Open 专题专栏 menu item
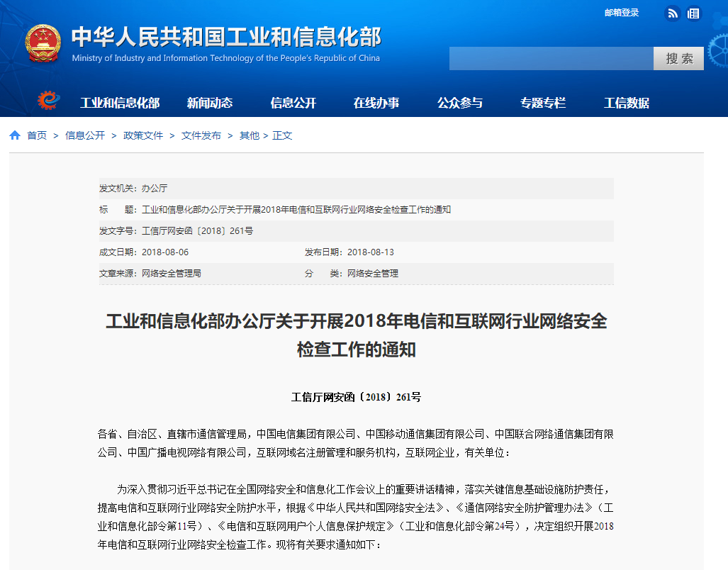This screenshot has width=728, height=570. coord(543,103)
